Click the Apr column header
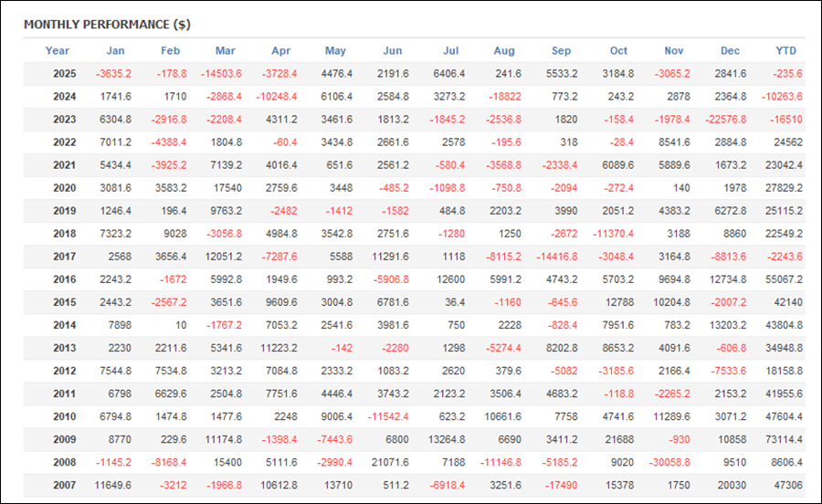This screenshot has height=504, width=822. point(280,51)
